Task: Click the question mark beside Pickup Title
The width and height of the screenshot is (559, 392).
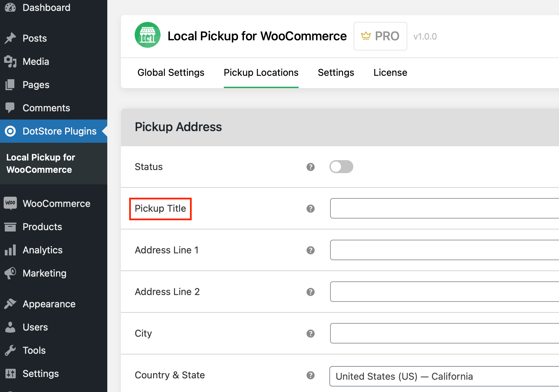Action: coord(310,209)
